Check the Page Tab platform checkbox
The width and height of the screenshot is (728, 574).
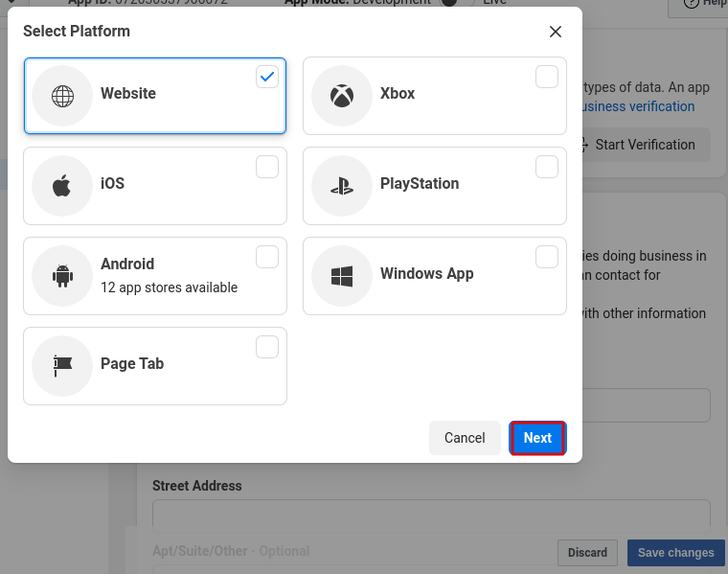point(267,347)
